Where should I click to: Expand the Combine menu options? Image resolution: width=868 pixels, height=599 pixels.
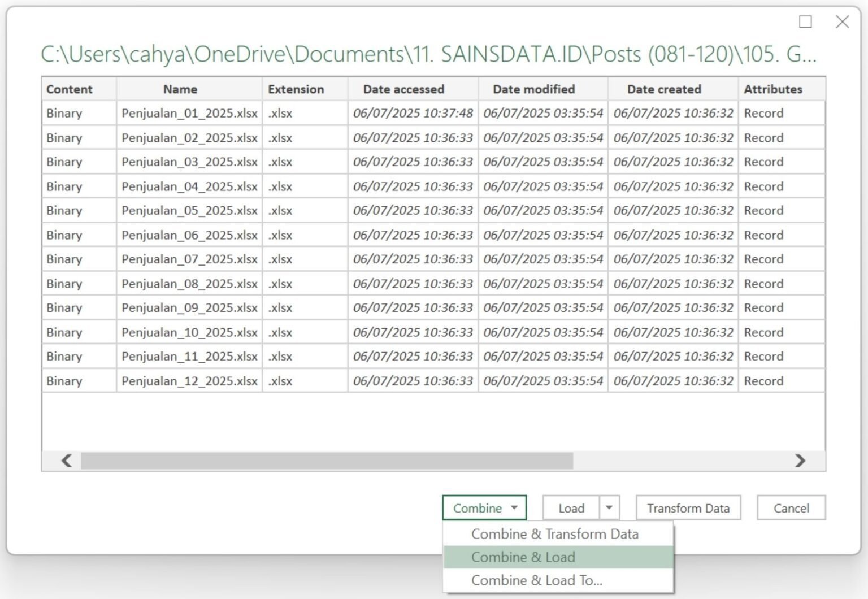pyautogui.click(x=515, y=507)
